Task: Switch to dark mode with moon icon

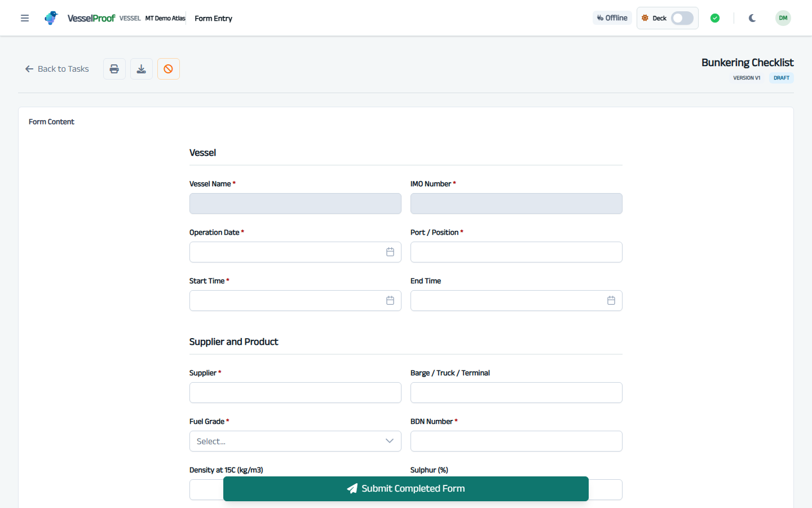Action: click(x=752, y=18)
